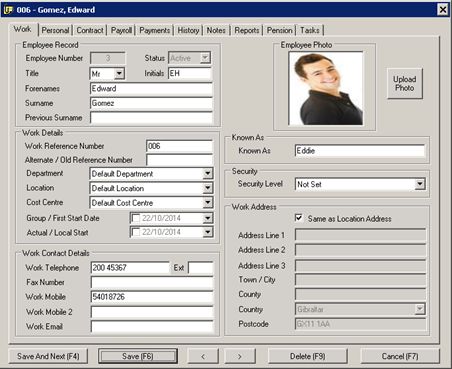The width and height of the screenshot is (452, 369).
Task: Close the Gomez, Edward window
Action: pos(443,10)
